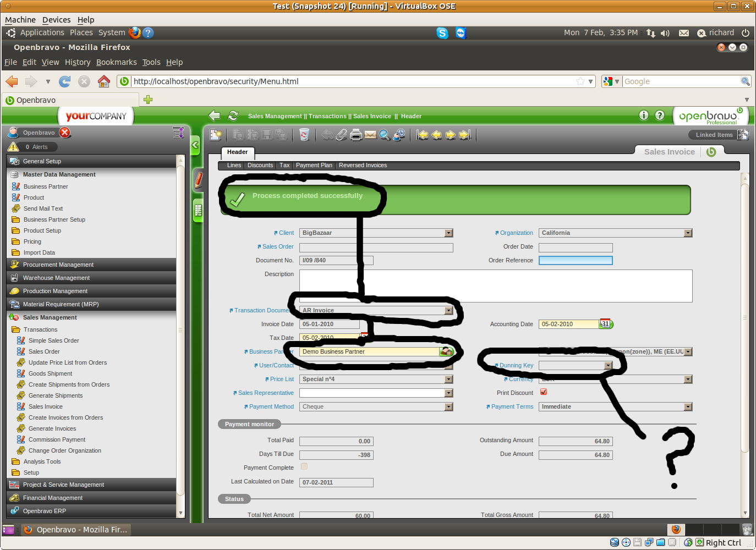Go to the previous record arrow

437,135
